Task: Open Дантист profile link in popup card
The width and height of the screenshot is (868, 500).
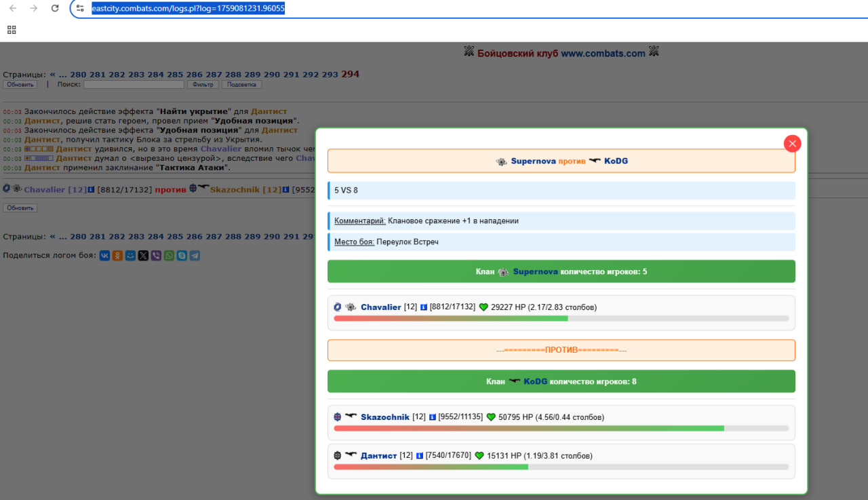Action: (x=378, y=456)
